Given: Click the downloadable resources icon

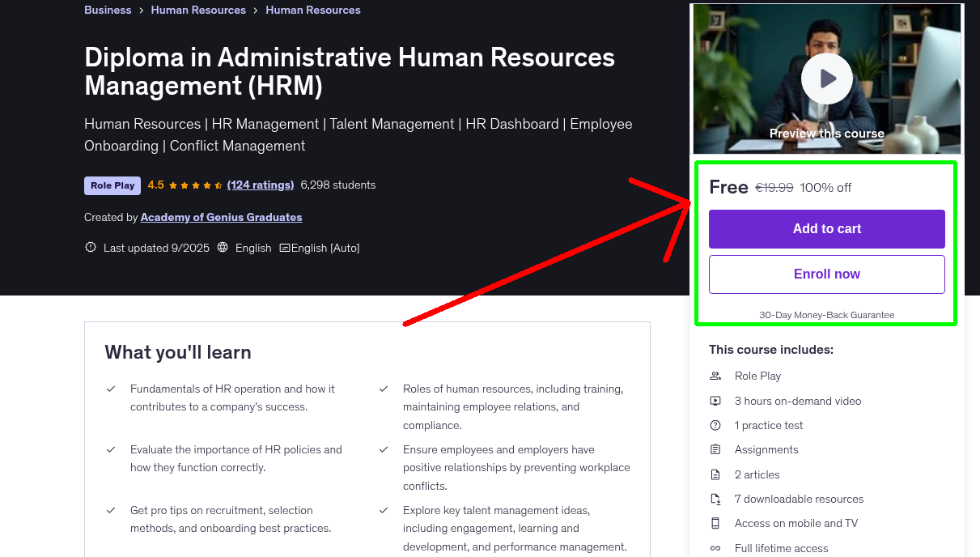Looking at the screenshot, I should point(715,499).
